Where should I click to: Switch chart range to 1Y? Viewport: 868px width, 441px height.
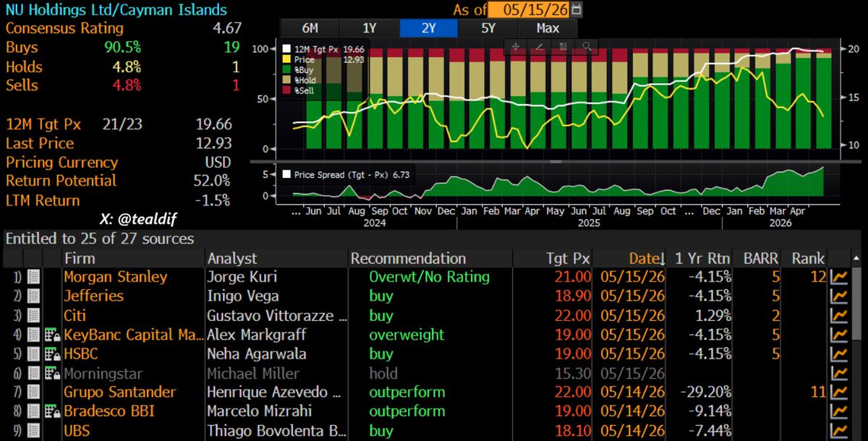pyautogui.click(x=369, y=28)
